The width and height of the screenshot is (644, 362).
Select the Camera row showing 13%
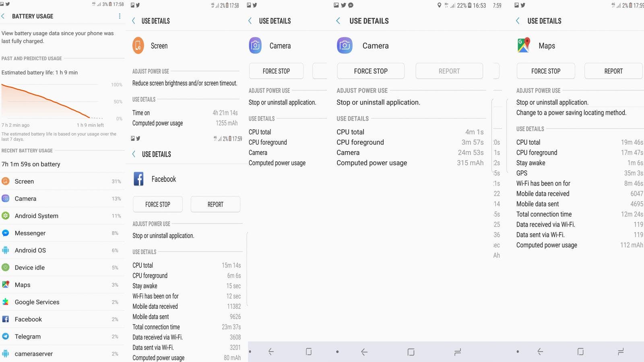pos(60,199)
